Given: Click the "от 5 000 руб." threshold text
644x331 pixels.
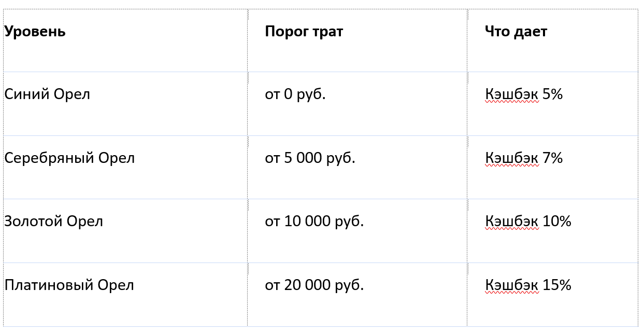Looking at the screenshot, I should [x=310, y=158].
